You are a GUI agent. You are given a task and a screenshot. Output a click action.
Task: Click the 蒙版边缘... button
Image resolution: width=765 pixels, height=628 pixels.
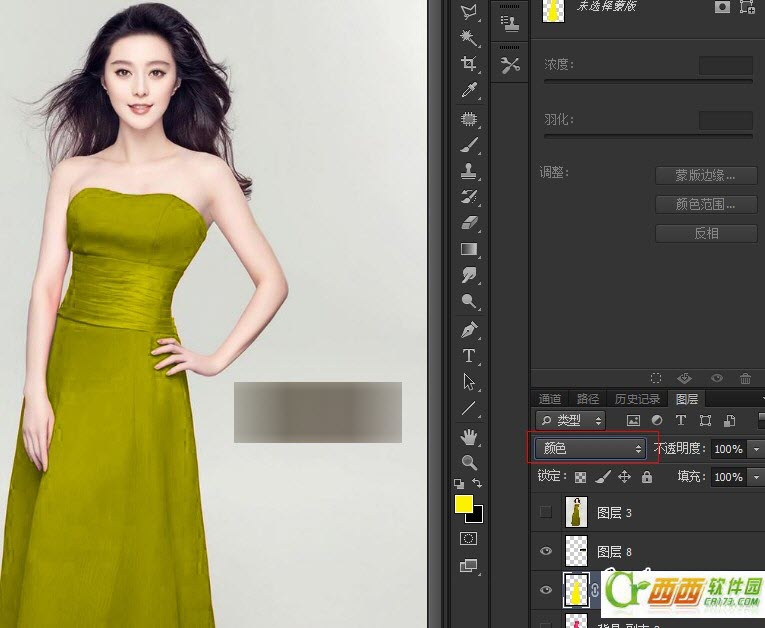(x=706, y=175)
